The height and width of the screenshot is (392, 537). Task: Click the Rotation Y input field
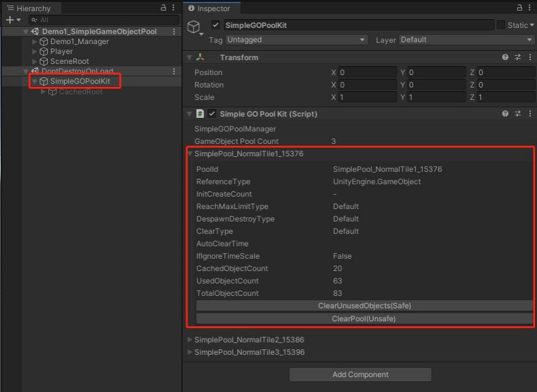click(436, 85)
